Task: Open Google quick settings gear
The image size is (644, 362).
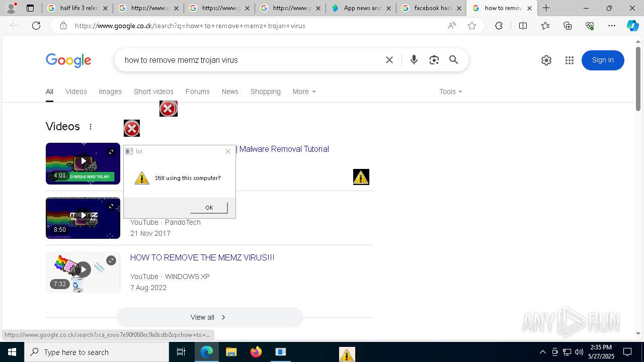Action: tap(546, 60)
